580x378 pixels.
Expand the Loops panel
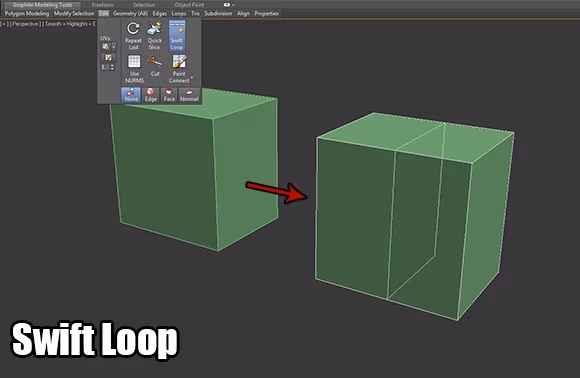(179, 14)
